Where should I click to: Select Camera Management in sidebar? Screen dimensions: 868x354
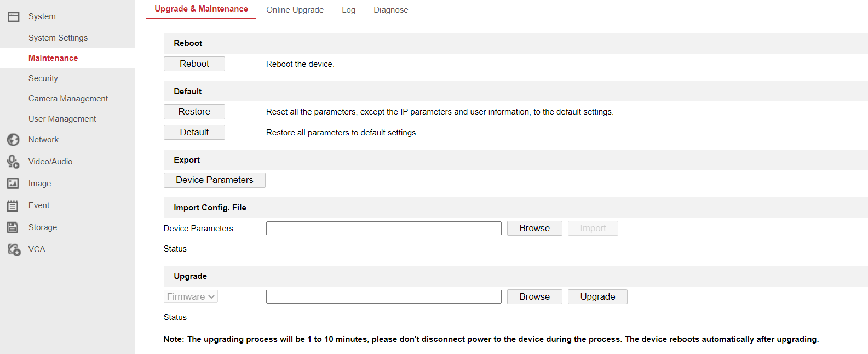point(68,99)
